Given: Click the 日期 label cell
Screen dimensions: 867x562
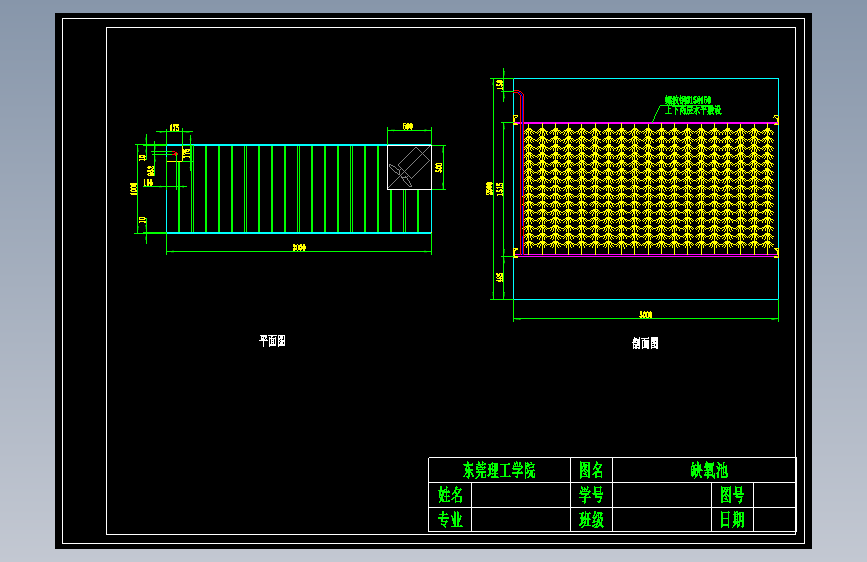Looking at the screenshot, I should pyautogui.click(x=732, y=519).
